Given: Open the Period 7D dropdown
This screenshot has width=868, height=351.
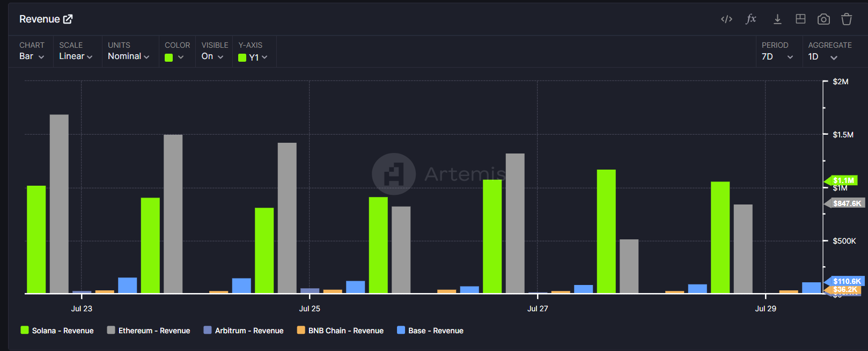Looking at the screenshot, I should 777,57.
